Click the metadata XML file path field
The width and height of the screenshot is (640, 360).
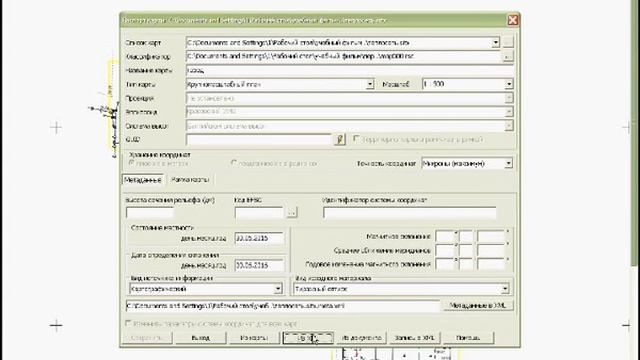282,306
